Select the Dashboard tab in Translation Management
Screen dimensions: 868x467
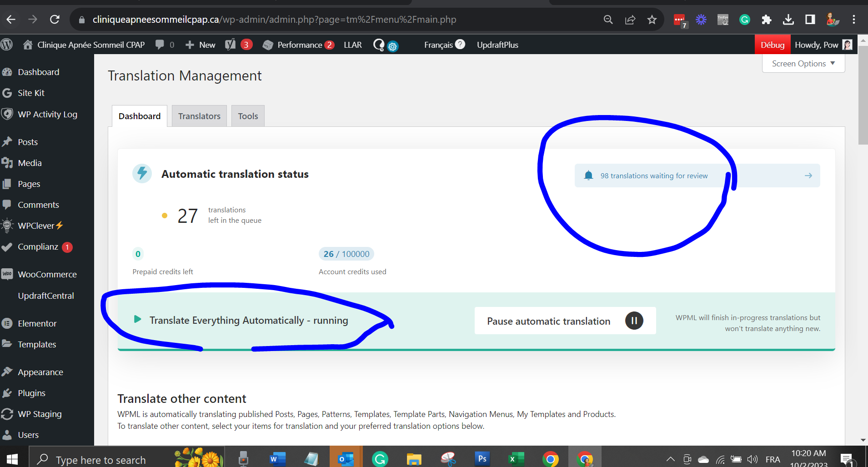click(x=140, y=116)
